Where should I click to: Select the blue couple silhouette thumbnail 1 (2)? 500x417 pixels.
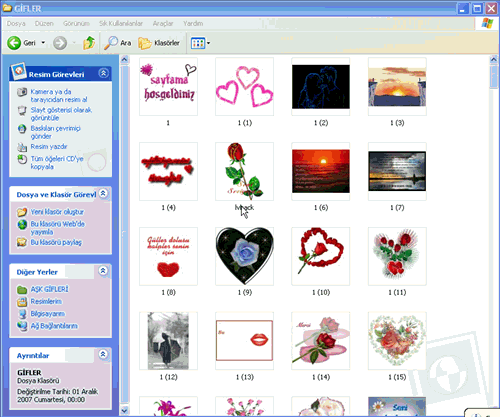321,86
